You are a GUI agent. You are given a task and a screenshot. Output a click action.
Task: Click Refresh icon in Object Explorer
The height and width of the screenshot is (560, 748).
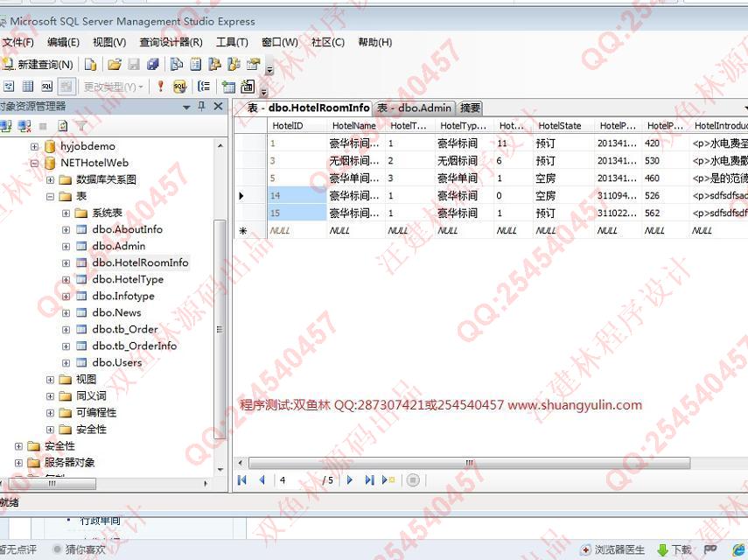click(x=63, y=126)
